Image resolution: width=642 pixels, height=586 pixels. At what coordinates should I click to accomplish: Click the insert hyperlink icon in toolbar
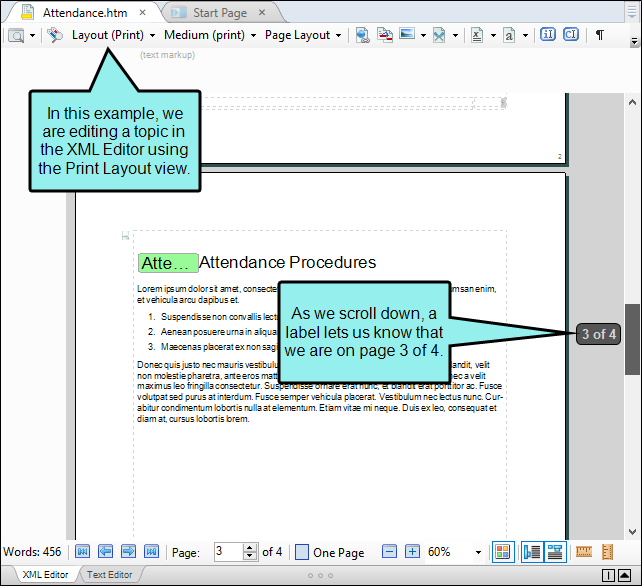click(x=362, y=35)
